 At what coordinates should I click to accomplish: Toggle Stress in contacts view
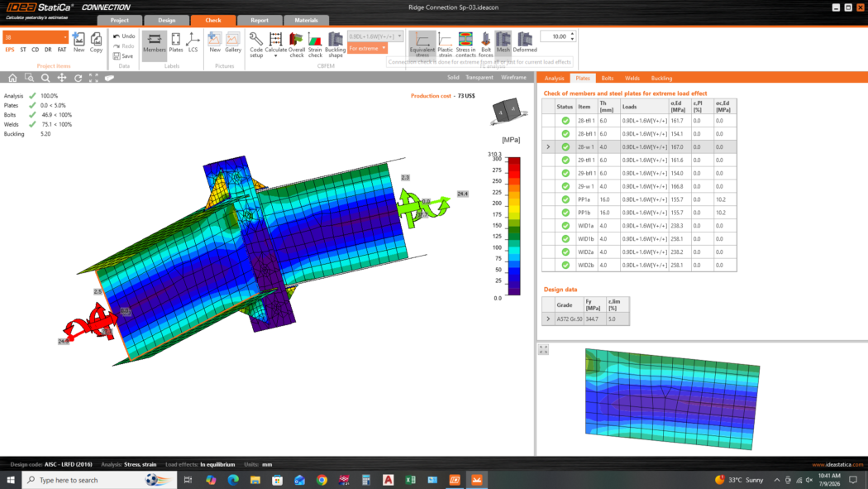coord(465,45)
